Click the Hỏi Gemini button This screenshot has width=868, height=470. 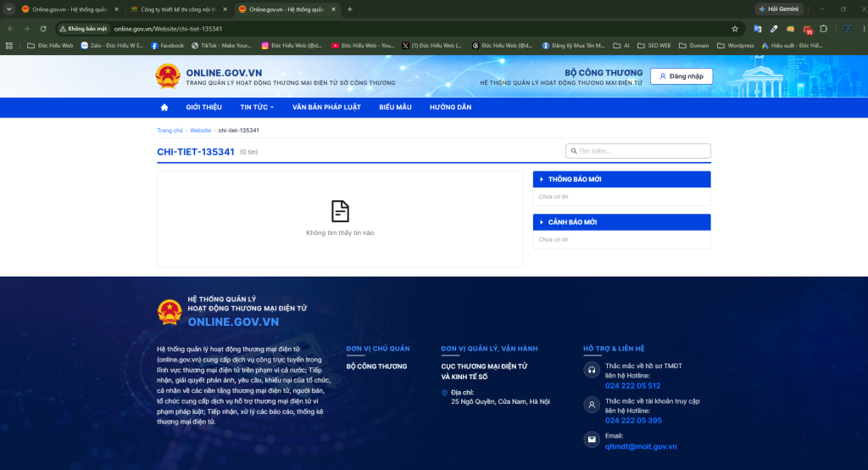click(779, 8)
